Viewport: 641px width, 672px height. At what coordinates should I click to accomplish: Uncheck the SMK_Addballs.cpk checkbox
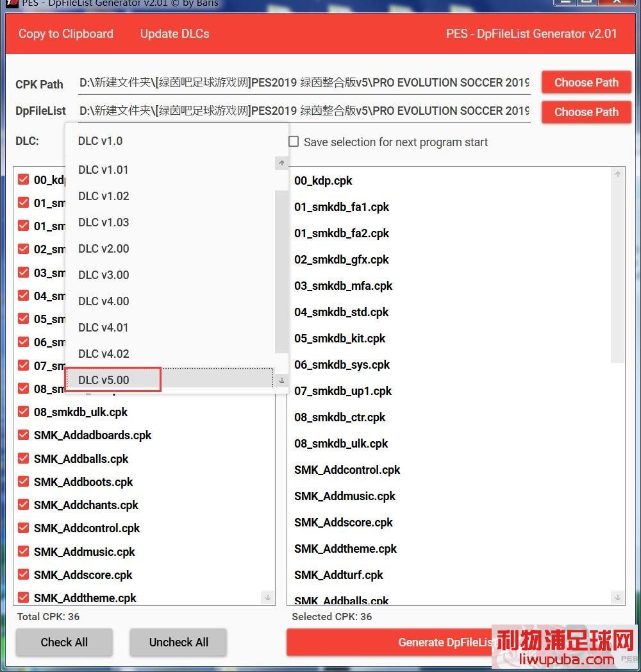pyautogui.click(x=24, y=458)
